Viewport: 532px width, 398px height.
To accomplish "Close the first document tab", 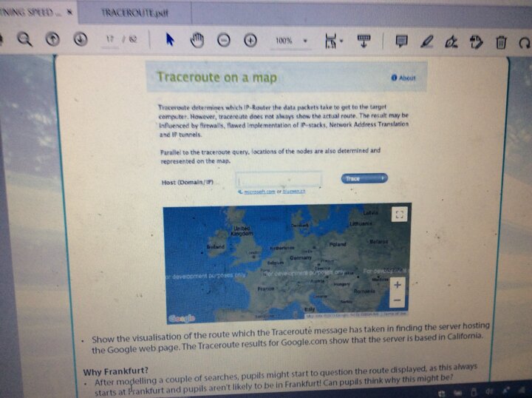I will [x=69, y=13].
